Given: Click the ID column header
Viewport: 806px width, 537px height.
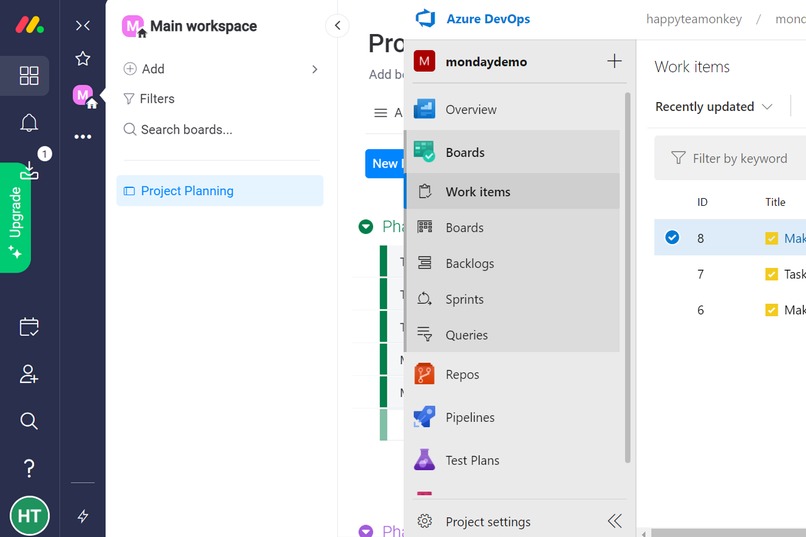Looking at the screenshot, I should pyautogui.click(x=702, y=202).
